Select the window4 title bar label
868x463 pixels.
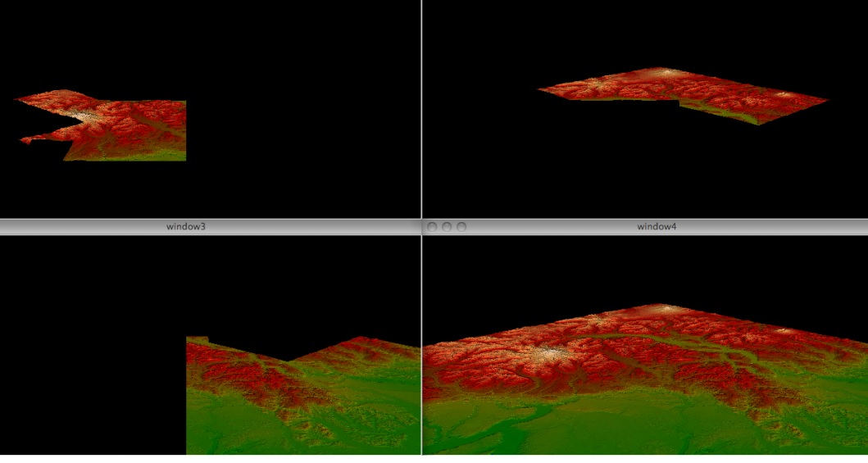[657, 227]
